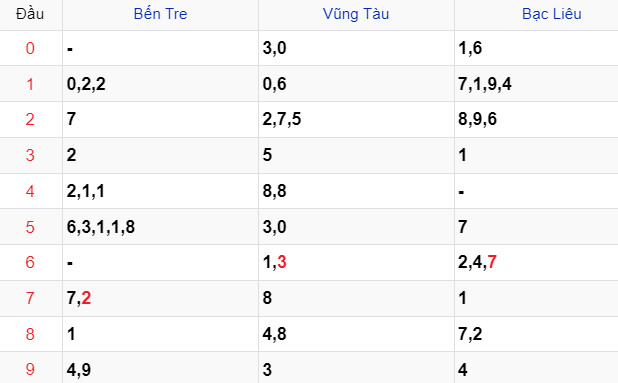Click Bến Tre cell showing 4,9

coord(160,369)
